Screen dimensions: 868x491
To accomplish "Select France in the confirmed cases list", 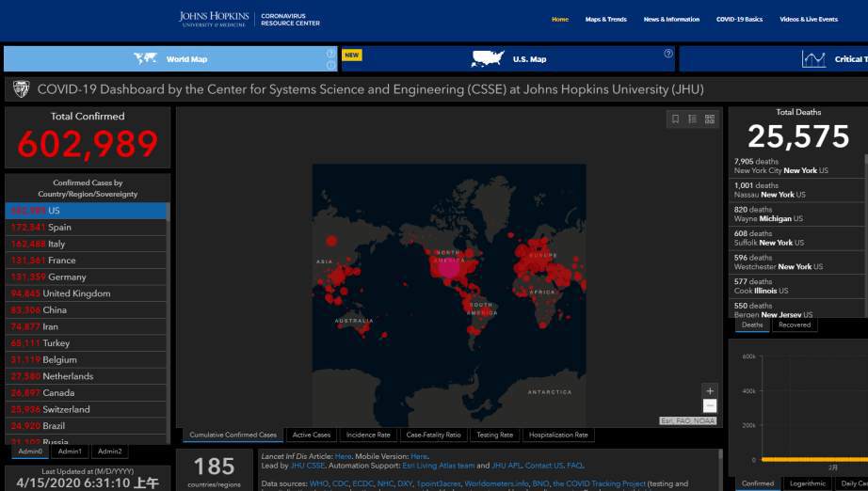I will pos(86,261).
